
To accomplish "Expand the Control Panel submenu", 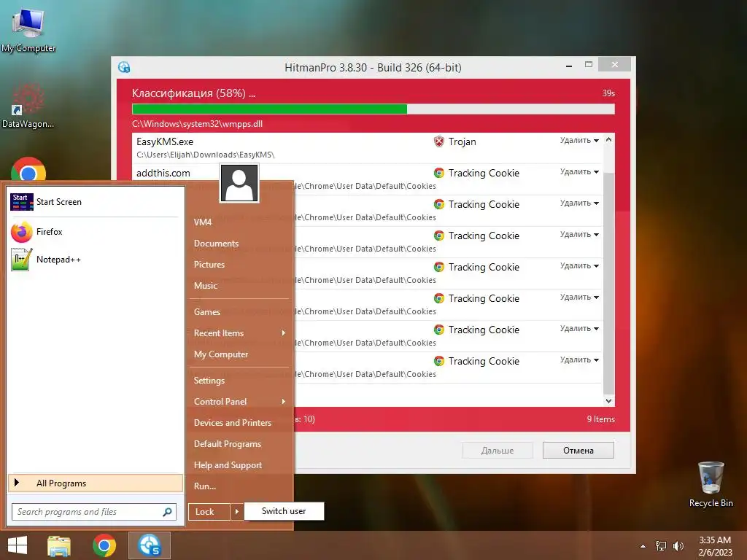I will [x=283, y=402].
